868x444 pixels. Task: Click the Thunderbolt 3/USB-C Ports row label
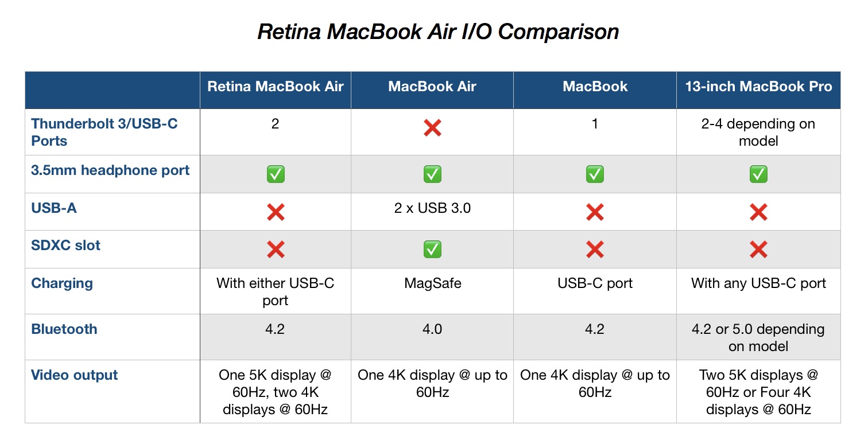click(x=104, y=132)
